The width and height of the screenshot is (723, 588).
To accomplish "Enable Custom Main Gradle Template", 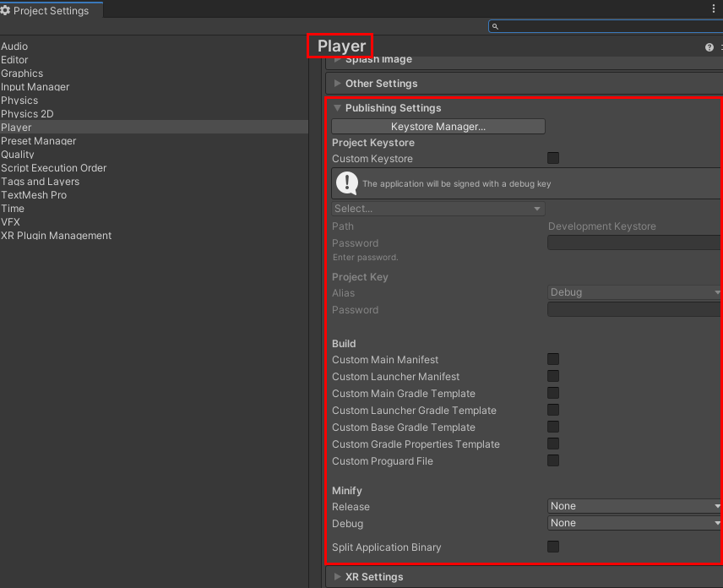I will pyautogui.click(x=553, y=393).
